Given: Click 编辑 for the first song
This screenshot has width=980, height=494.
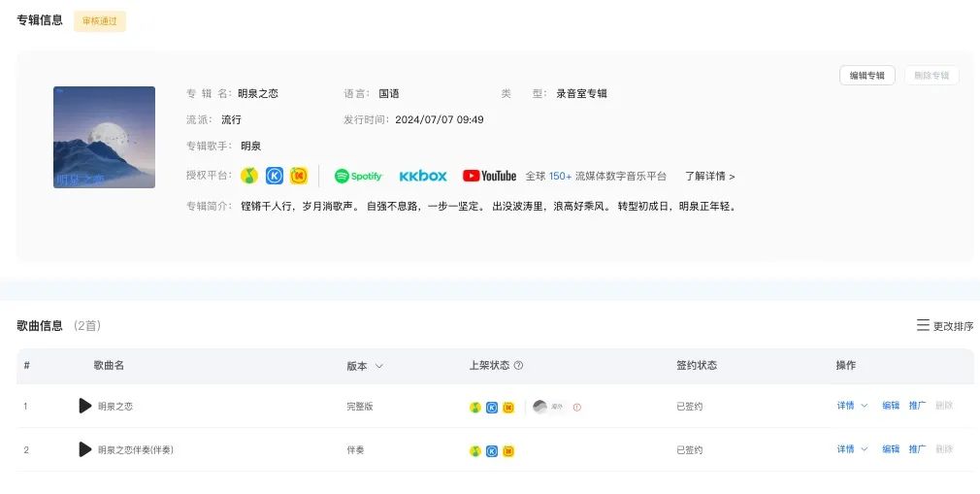Looking at the screenshot, I should (891, 406).
